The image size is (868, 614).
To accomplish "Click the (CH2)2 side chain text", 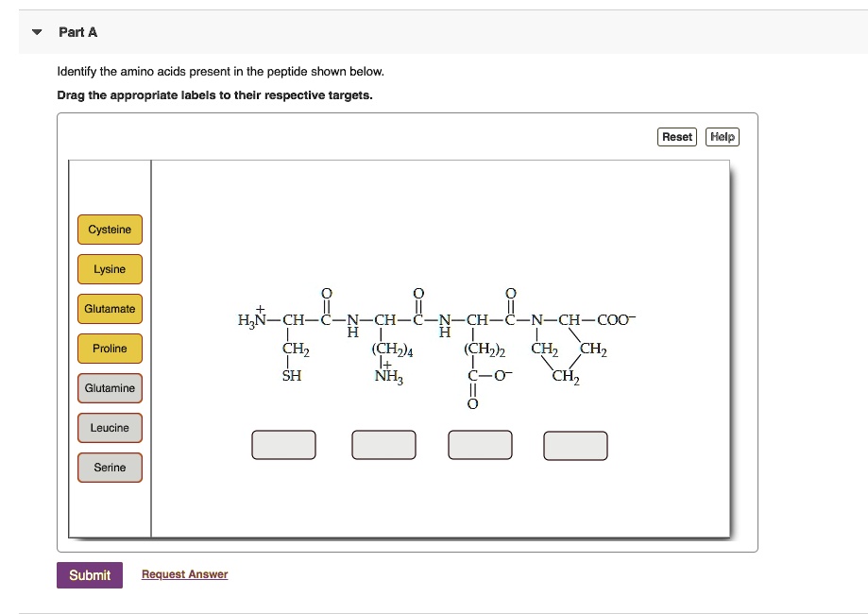I will coord(485,350).
